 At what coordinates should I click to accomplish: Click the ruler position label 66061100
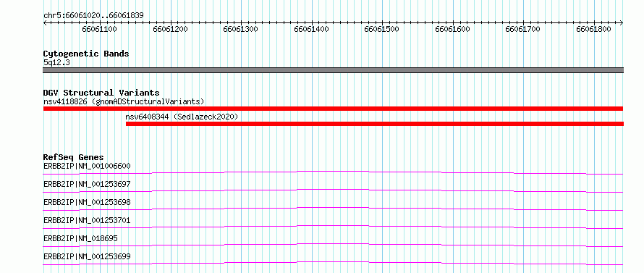[99, 30]
